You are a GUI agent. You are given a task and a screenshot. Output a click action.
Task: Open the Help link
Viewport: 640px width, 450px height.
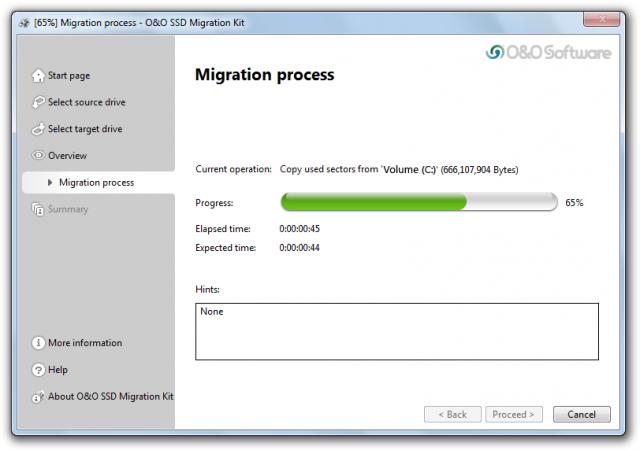[58, 370]
